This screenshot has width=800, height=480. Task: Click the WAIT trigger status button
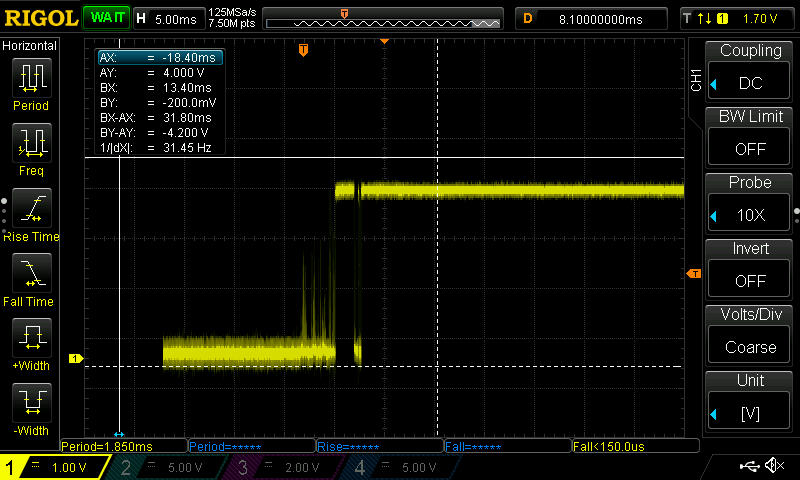(x=105, y=18)
